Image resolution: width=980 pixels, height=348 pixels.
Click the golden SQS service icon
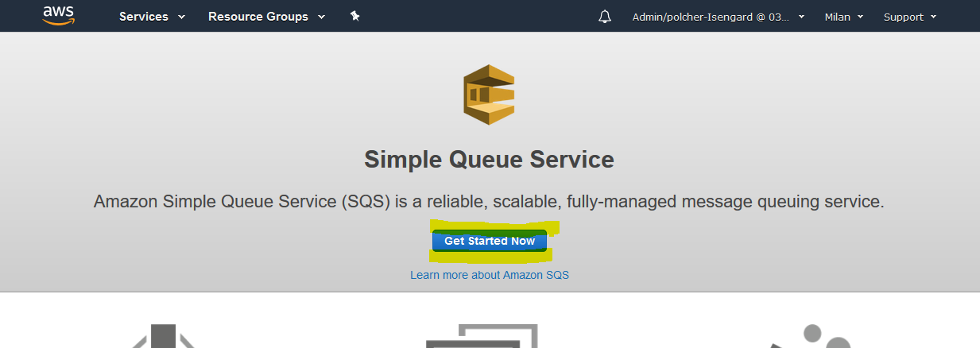pyautogui.click(x=489, y=95)
